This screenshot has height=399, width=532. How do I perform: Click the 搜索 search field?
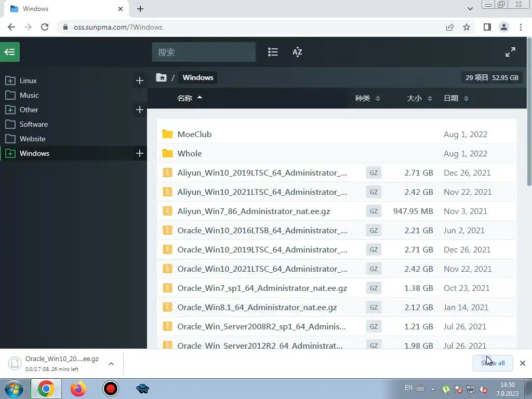coord(204,52)
